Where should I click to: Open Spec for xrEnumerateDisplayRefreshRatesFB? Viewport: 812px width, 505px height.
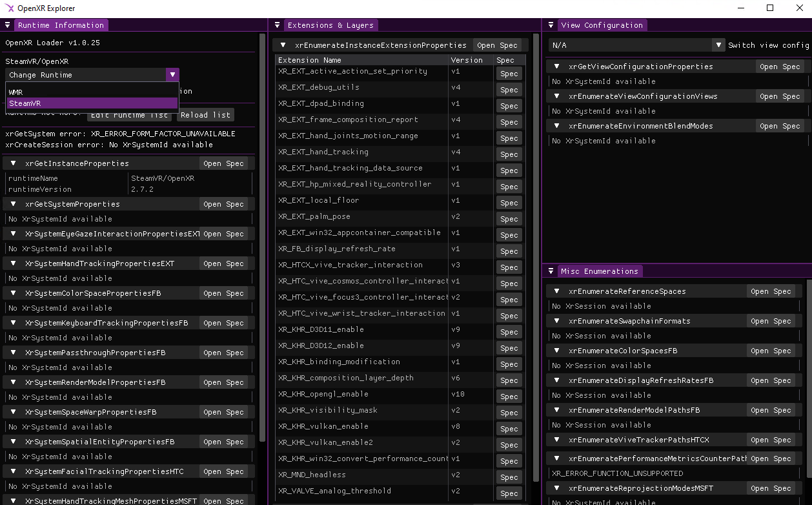click(771, 381)
